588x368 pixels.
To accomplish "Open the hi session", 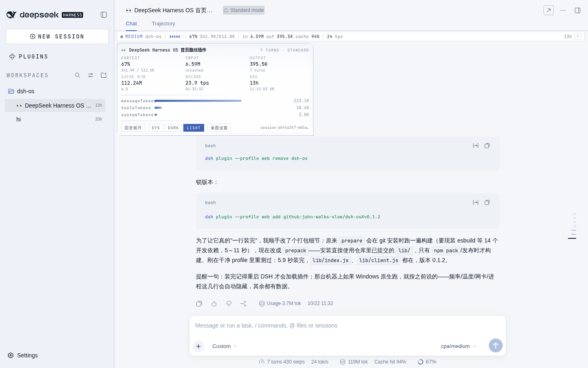I will click(x=55, y=119).
